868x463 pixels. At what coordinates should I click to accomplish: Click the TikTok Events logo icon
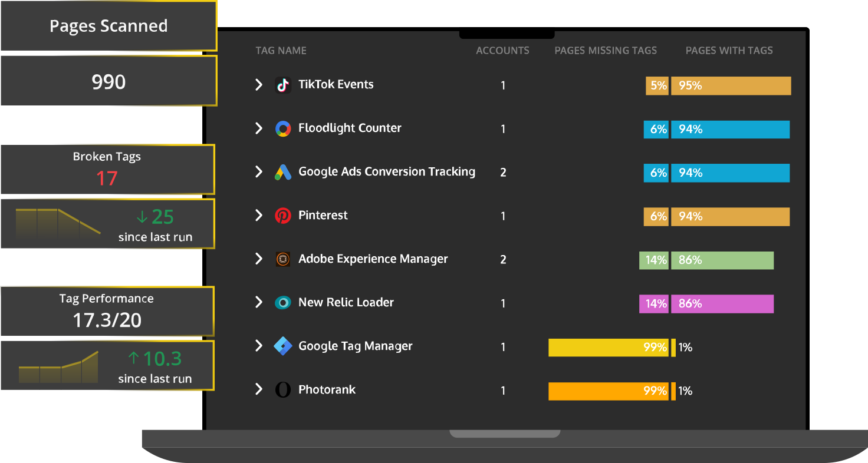[x=283, y=85]
